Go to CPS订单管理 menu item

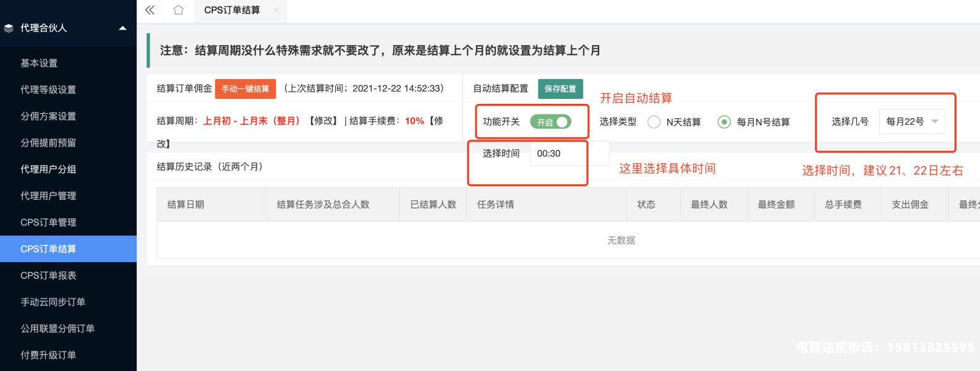pos(48,223)
